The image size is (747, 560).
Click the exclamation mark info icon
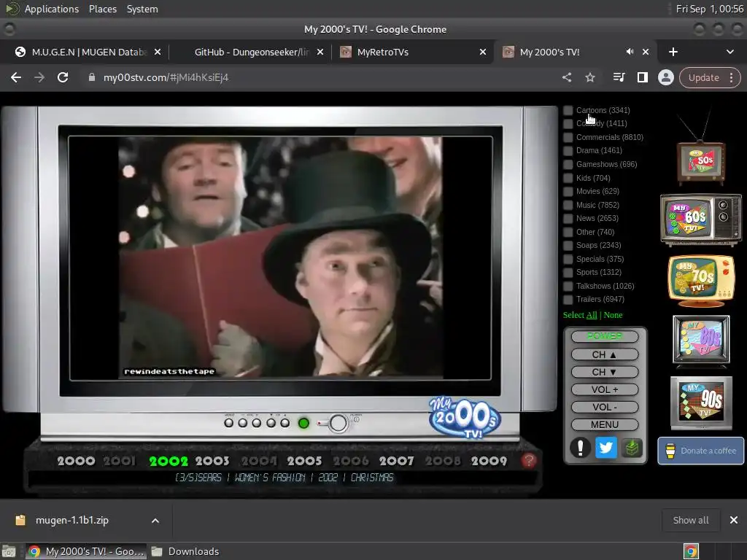tap(580, 448)
